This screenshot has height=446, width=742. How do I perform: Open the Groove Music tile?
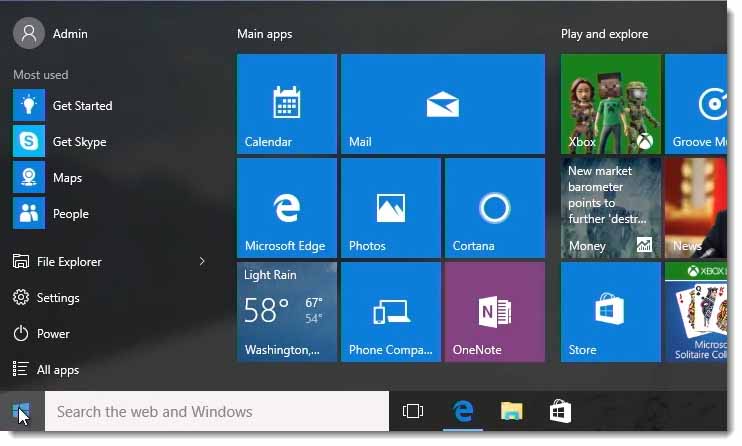(x=696, y=104)
